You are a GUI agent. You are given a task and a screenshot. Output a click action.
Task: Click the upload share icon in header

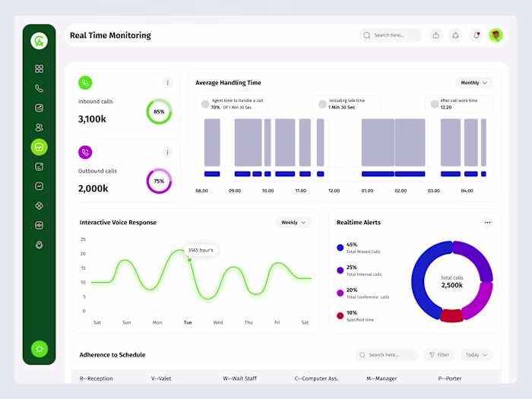(436, 35)
